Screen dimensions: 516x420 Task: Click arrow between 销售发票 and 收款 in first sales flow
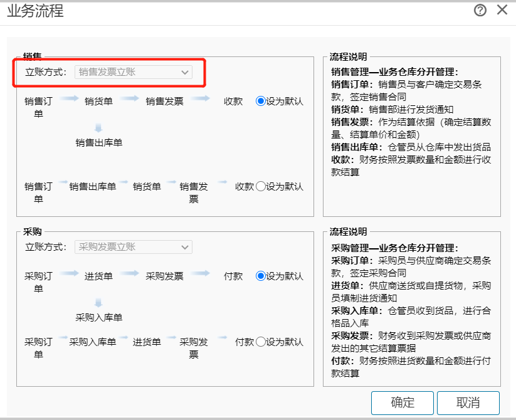pyautogui.click(x=201, y=98)
